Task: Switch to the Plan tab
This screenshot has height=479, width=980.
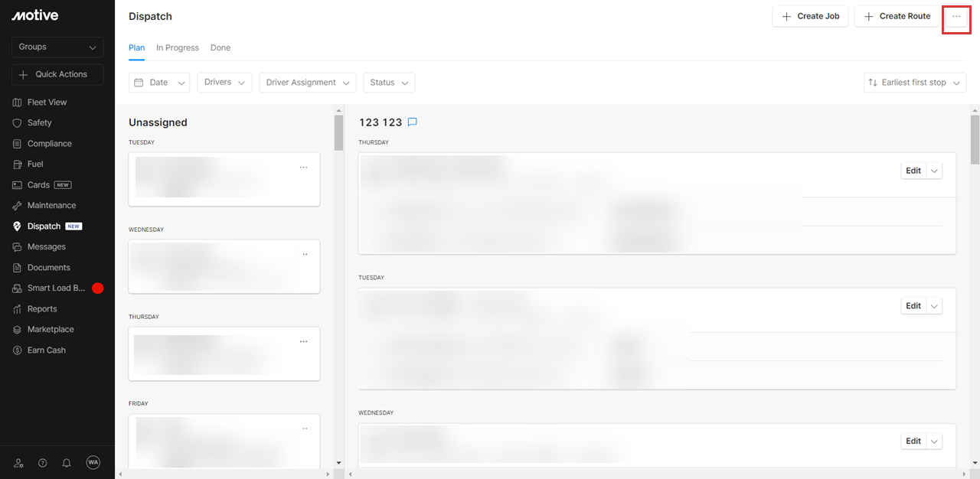Action: [136, 47]
